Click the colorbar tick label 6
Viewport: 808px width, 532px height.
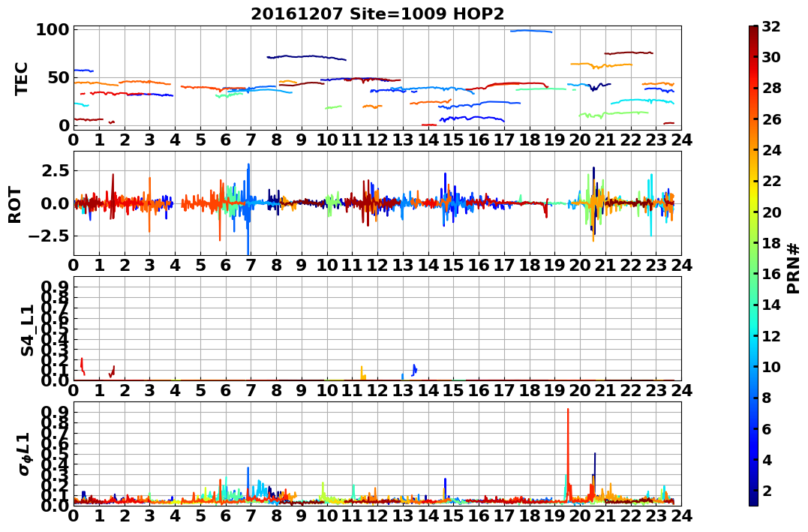tap(766, 428)
